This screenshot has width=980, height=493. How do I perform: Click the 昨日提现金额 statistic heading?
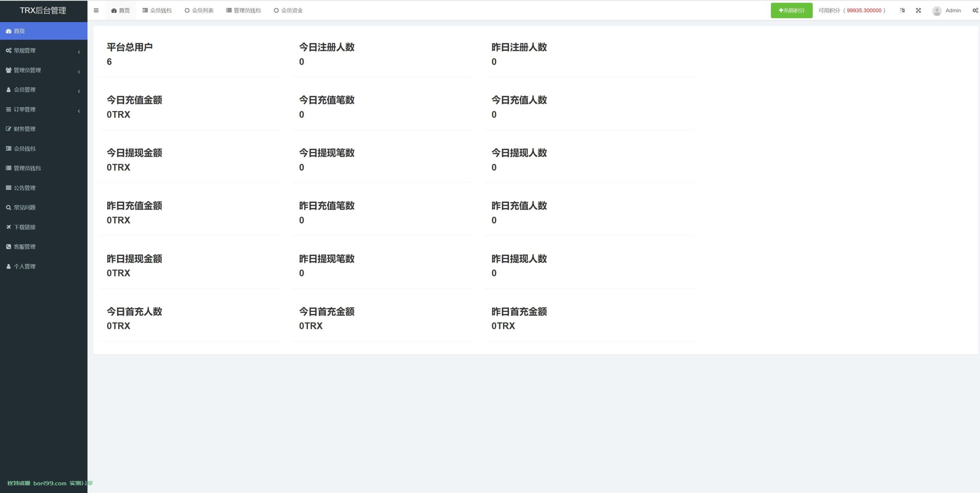[134, 259]
